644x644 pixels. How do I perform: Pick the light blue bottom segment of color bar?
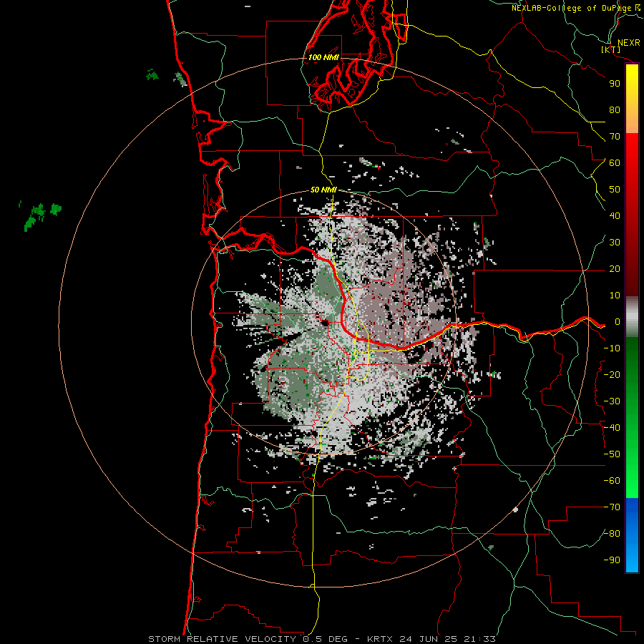[x=632, y=556]
